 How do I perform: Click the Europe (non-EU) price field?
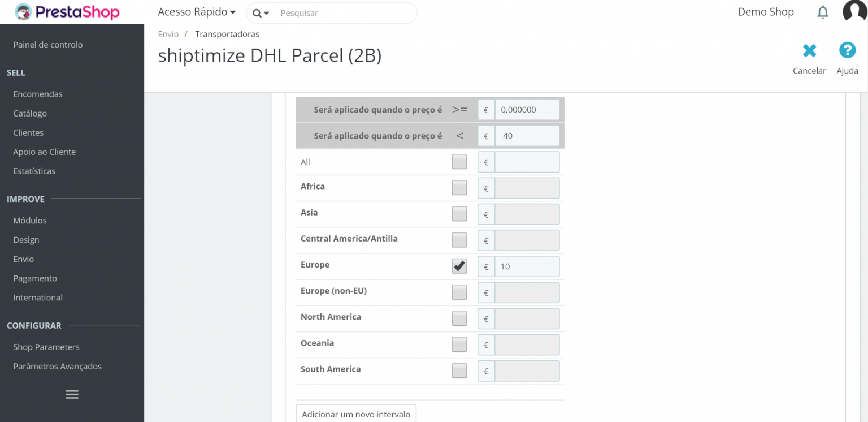527,292
